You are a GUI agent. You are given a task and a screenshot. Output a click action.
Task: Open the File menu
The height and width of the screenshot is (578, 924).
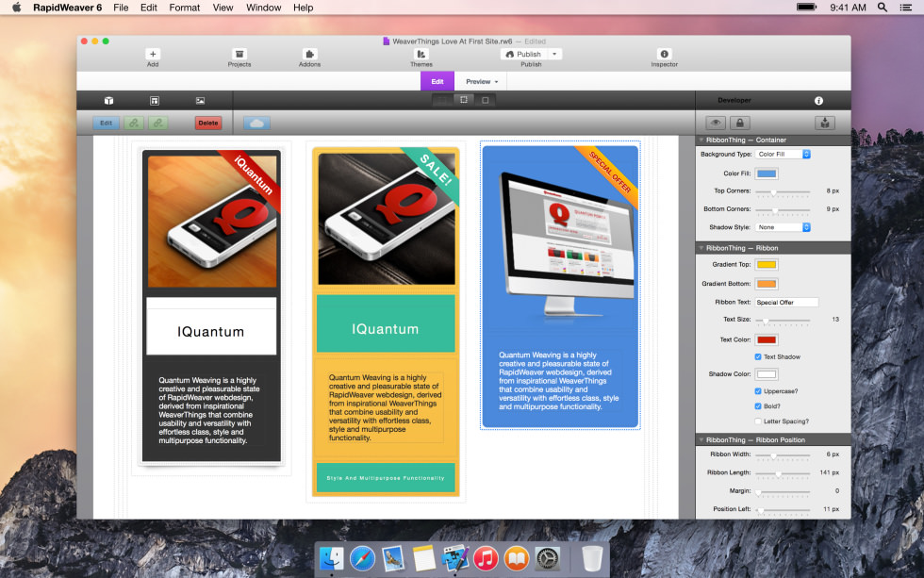pyautogui.click(x=121, y=8)
